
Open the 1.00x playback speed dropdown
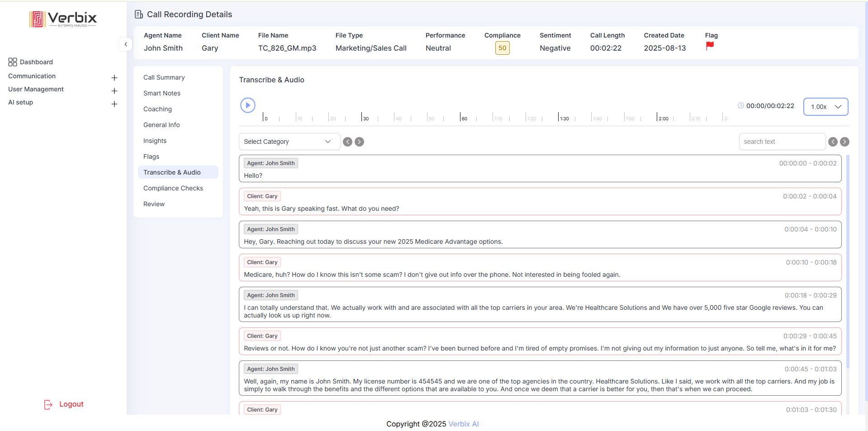(x=825, y=107)
